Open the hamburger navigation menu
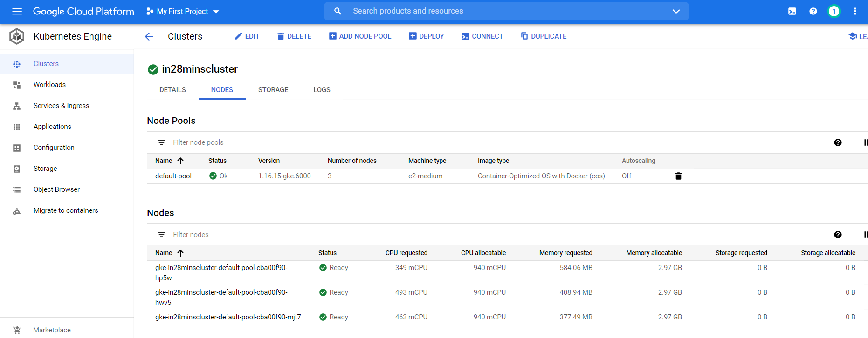The height and width of the screenshot is (338, 868). pos(17,11)
